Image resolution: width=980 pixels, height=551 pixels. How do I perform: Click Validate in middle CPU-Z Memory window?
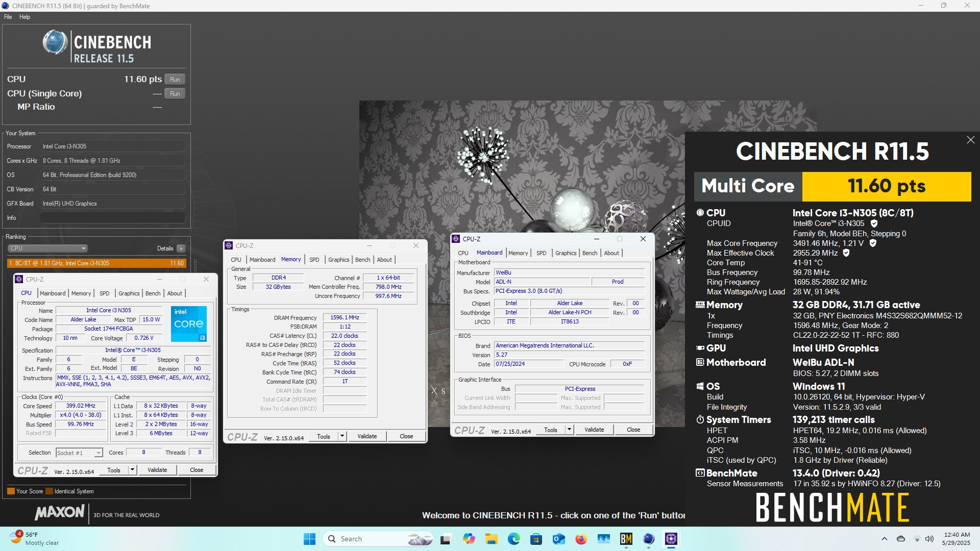pos(367,437)
